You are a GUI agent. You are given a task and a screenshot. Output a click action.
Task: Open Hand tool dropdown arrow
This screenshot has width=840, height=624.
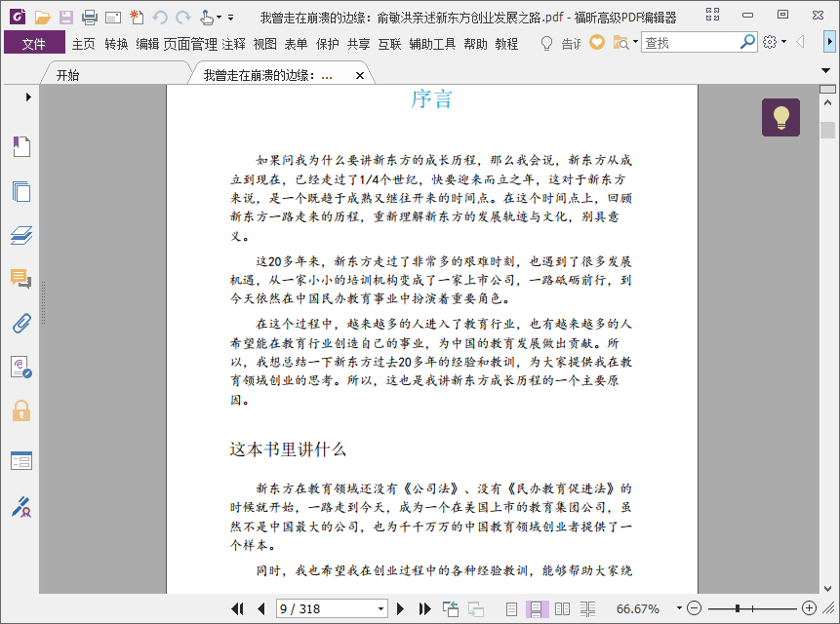pos(219,18)
